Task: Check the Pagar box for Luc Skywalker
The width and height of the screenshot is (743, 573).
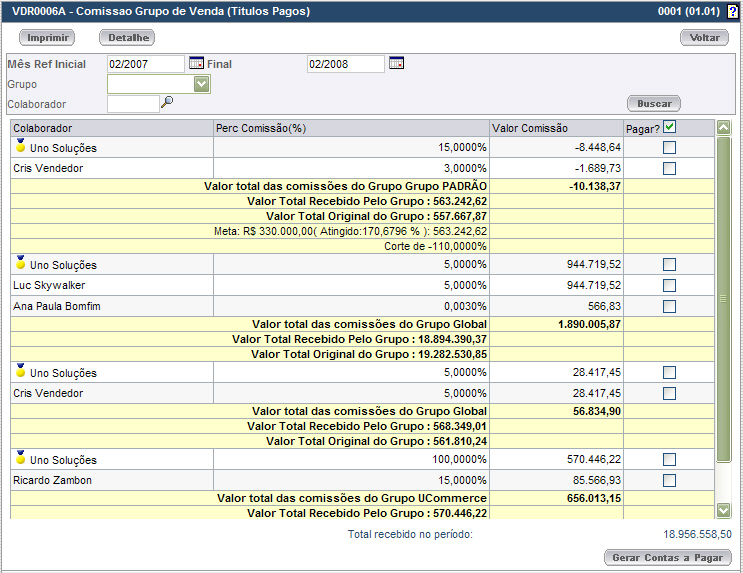Action: point(669,286)
